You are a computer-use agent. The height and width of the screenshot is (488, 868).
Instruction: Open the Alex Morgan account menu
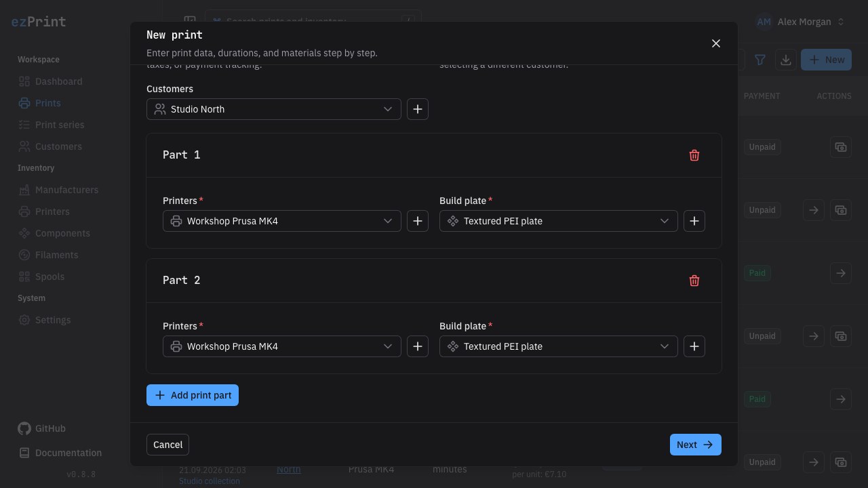click(x=801, y=22)
